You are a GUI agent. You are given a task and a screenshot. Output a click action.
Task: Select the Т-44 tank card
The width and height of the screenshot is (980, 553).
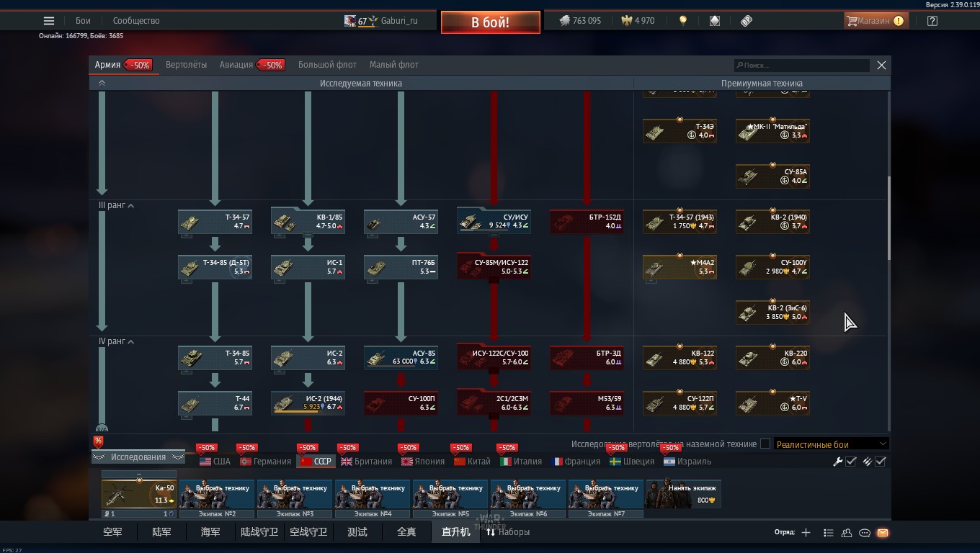coord(215,403)
